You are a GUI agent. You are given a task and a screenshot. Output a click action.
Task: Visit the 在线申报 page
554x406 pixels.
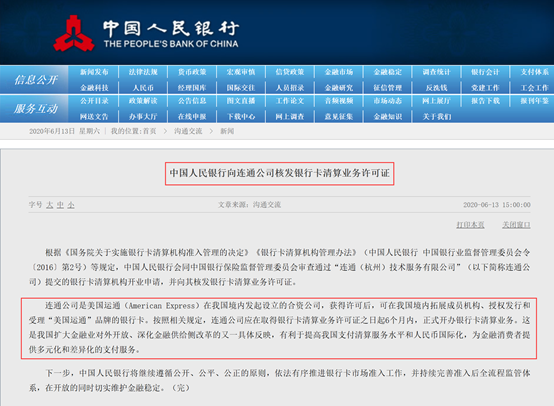pyautogui.click(x=192, y=117)
